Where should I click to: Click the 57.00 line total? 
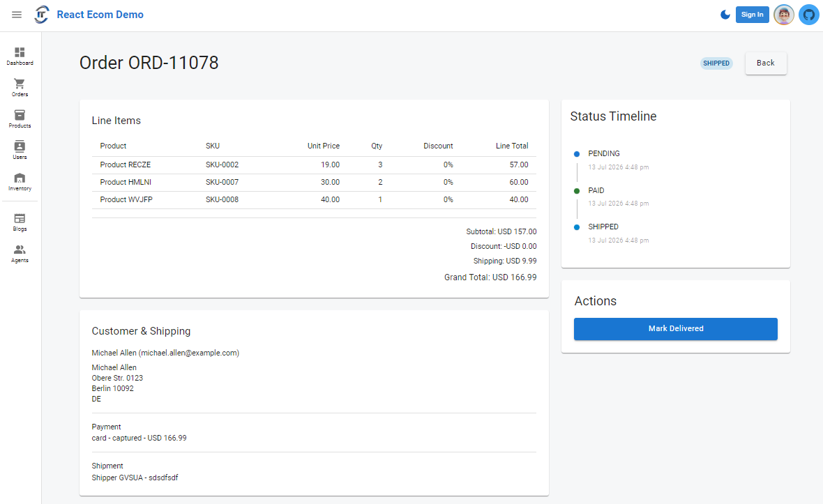519,165
